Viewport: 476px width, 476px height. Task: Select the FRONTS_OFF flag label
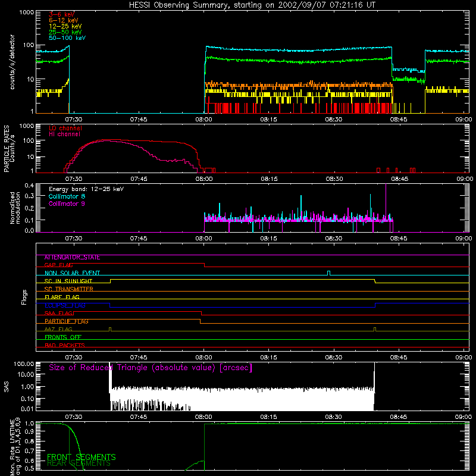point(63,337)
